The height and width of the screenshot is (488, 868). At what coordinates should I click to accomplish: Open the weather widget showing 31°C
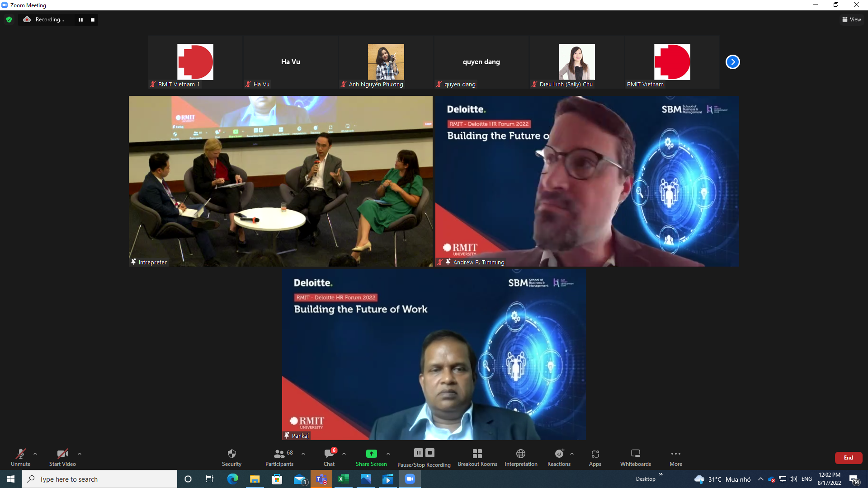[722, 479]
